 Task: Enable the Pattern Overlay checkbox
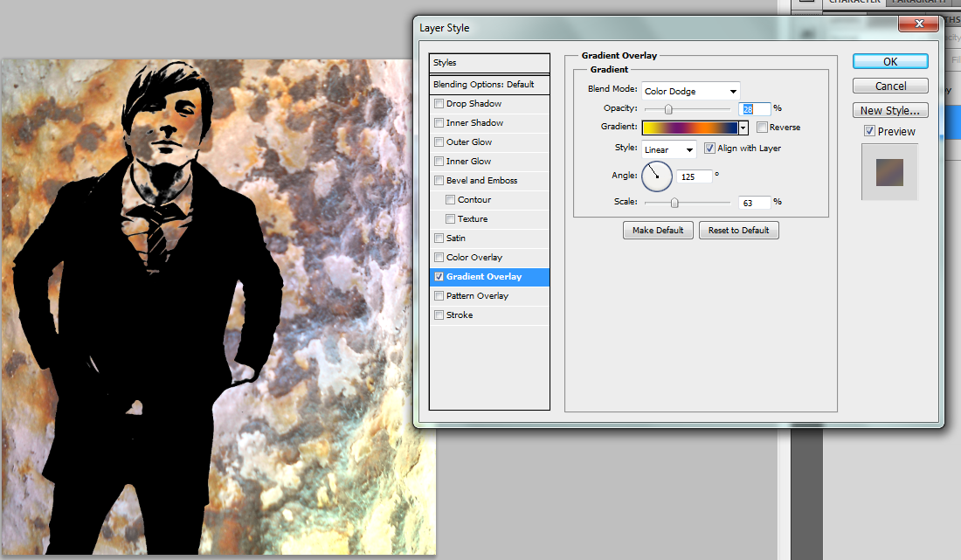439,296
